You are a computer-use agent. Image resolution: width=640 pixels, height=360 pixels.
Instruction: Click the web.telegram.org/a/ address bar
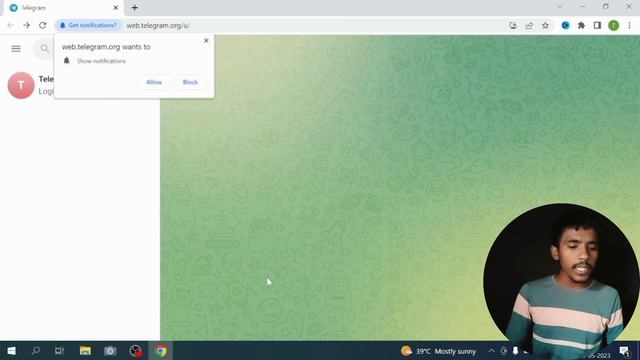(x=158, y=25)
